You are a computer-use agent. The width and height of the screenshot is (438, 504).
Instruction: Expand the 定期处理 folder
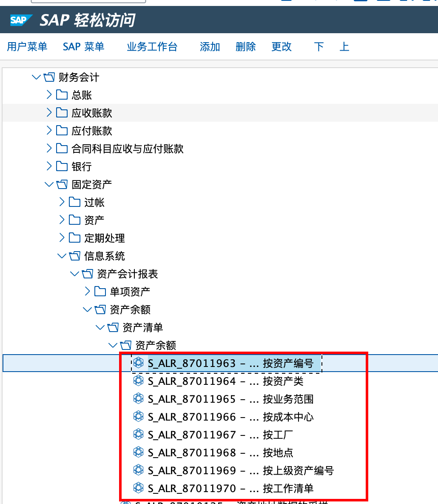pos(62,238)
